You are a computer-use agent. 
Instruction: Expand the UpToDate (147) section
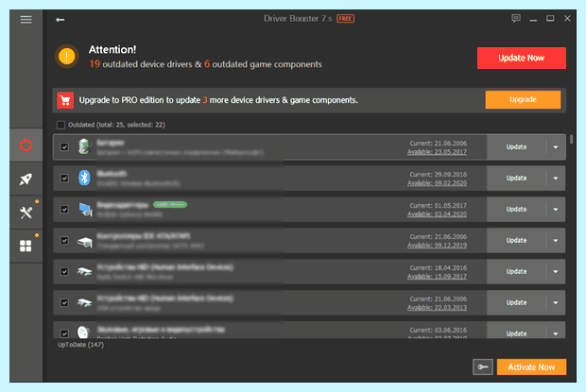click(x=80, y=345)
